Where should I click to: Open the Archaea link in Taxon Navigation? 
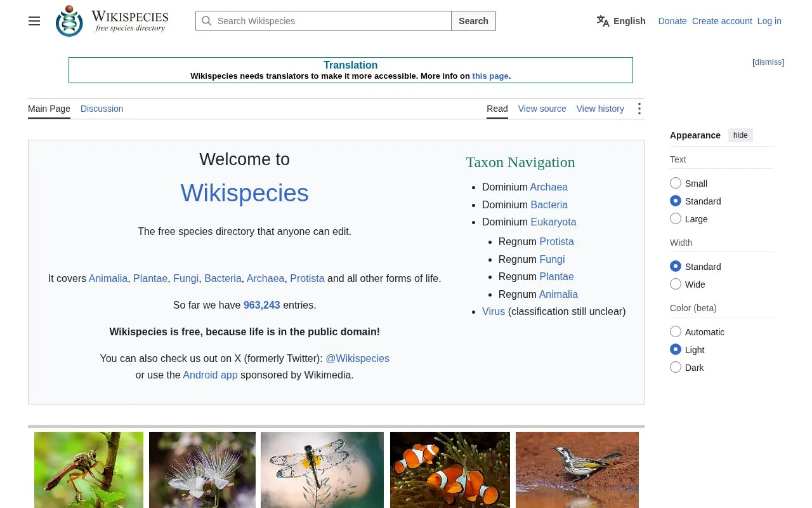(549, 187)
